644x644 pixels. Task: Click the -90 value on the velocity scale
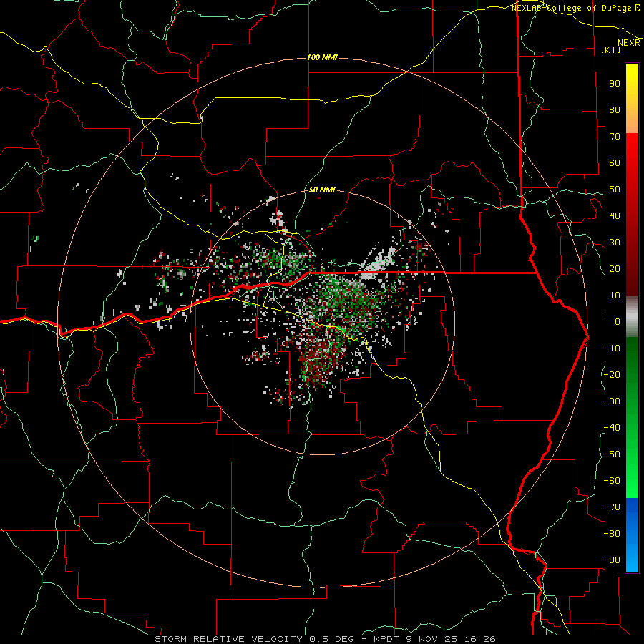[612, 560]
